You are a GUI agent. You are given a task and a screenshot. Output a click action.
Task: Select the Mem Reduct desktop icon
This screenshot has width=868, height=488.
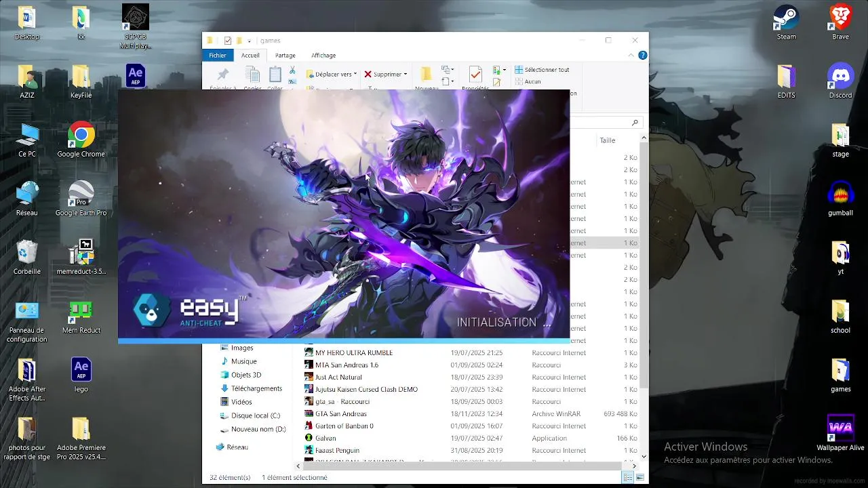tap(81, 317)
